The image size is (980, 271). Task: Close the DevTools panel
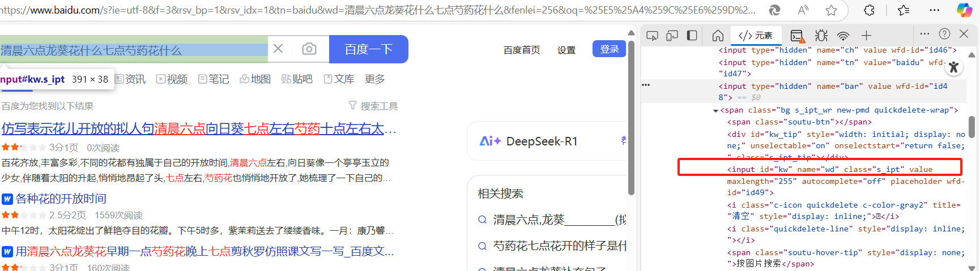coord(964,34)
